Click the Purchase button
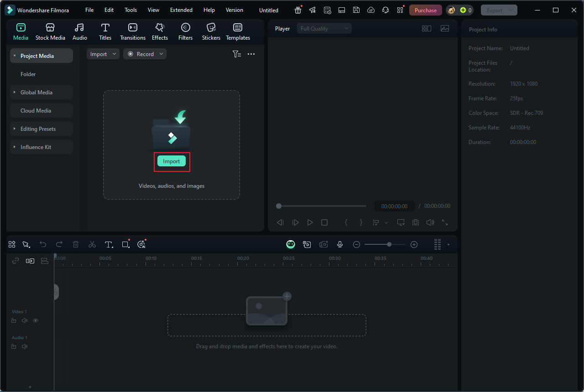 [425, 10]
